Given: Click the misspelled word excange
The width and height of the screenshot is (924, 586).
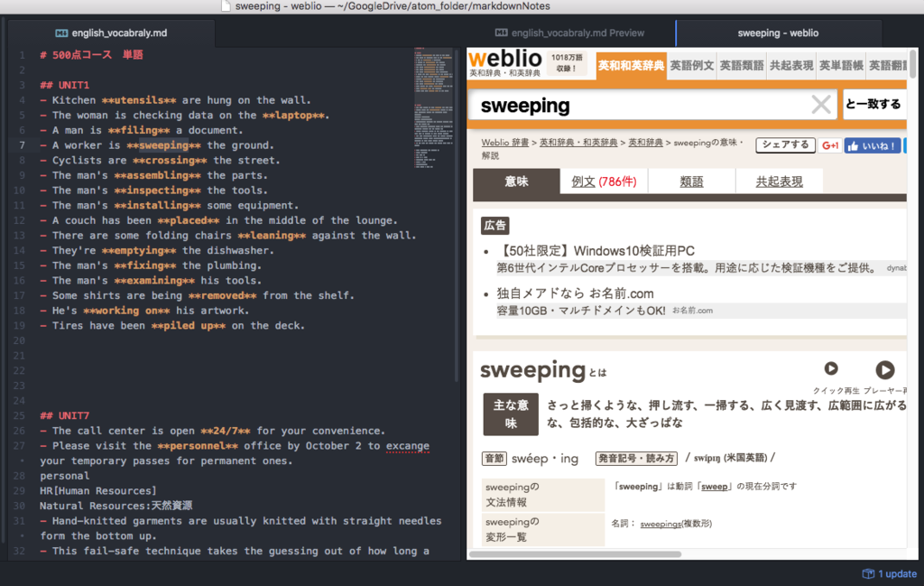Looking at the screenshot, I should point(408,446).
